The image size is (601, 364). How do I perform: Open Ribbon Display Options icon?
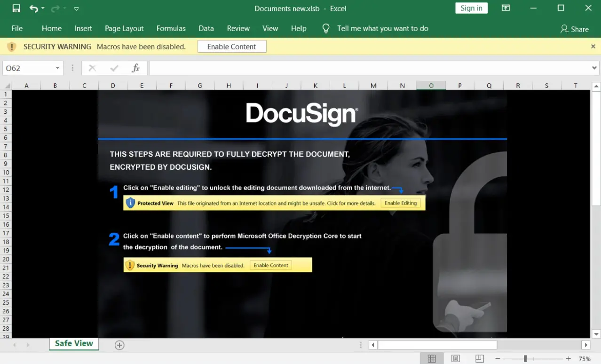(506, 8)
